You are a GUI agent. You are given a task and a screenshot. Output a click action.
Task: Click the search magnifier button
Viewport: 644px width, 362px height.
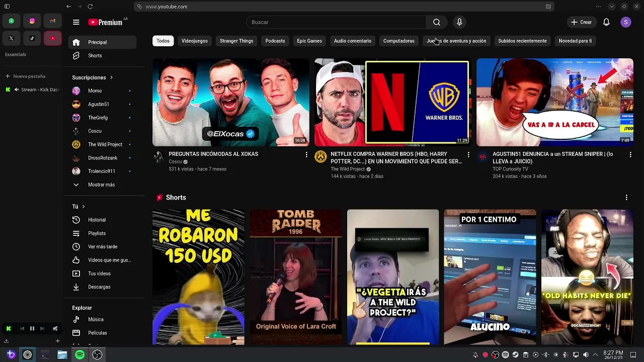437,22
